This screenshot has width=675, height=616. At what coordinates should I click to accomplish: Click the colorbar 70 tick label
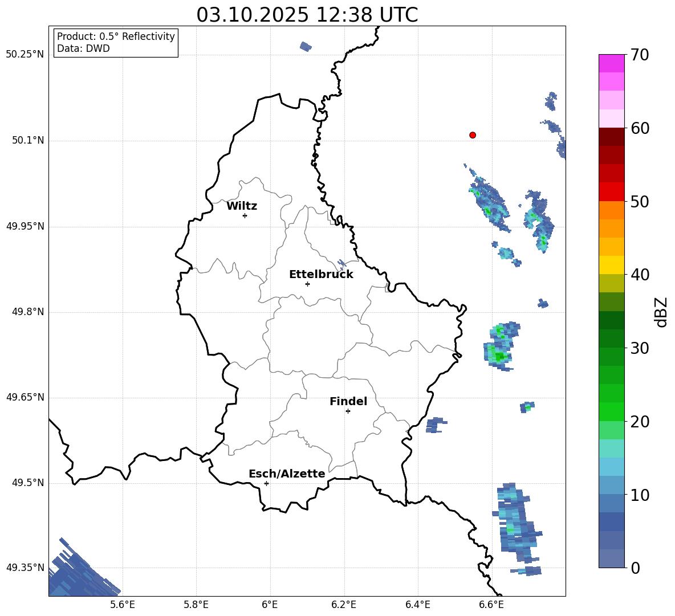pos(640,55)
